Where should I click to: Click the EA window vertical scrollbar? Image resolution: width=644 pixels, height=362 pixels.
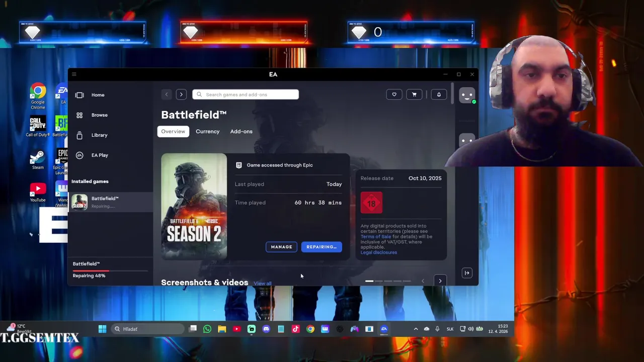click(x=452, y=94)
